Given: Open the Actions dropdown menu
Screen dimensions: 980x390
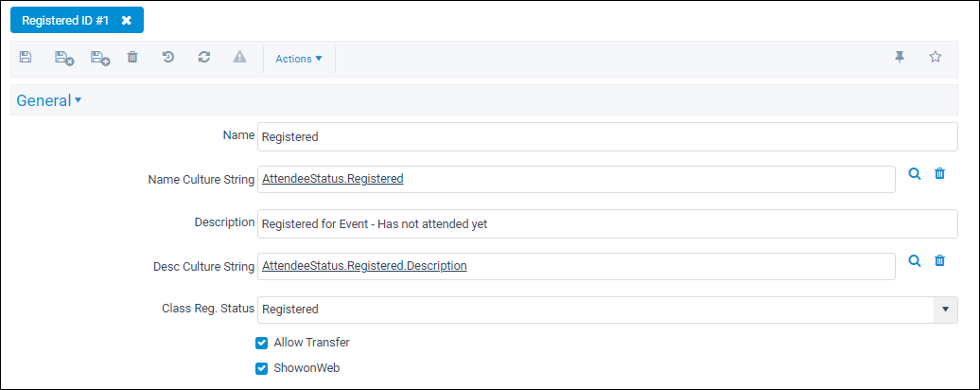Looking at the screenshot, I should pyautogui.click(x=299, y=59).
